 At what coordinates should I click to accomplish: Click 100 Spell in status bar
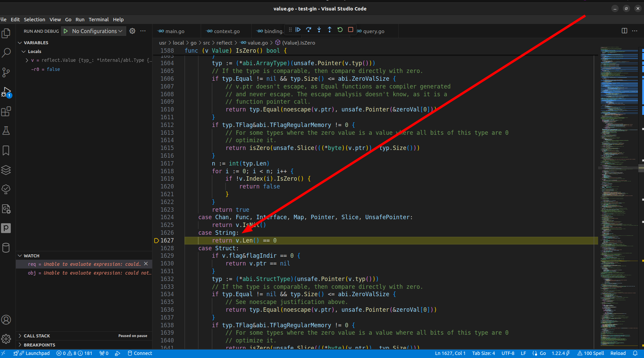[591, 353]
